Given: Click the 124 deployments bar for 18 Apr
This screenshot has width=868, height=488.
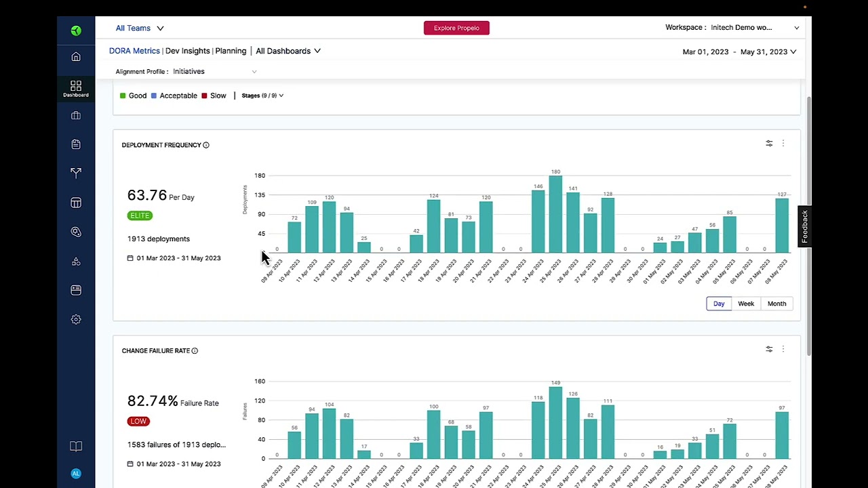Looking at the screenshot, I should (x=433, y=226).
